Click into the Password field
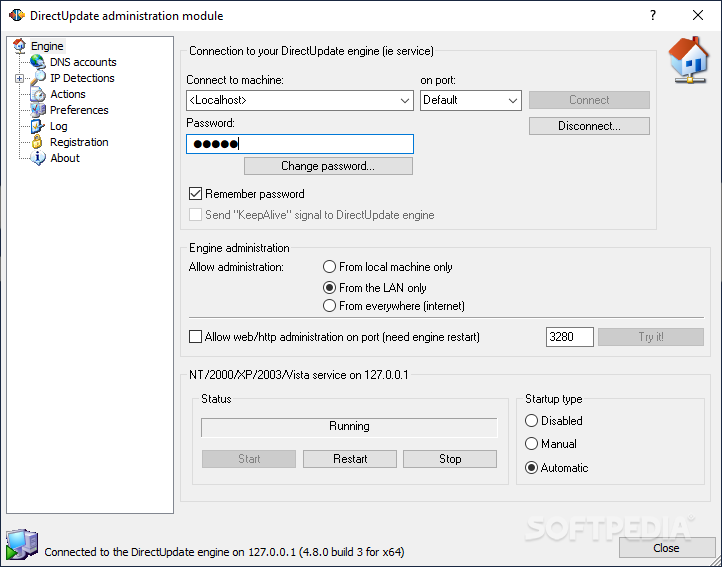The height and width of the screenshot is (567, 722). coord(300,144)
